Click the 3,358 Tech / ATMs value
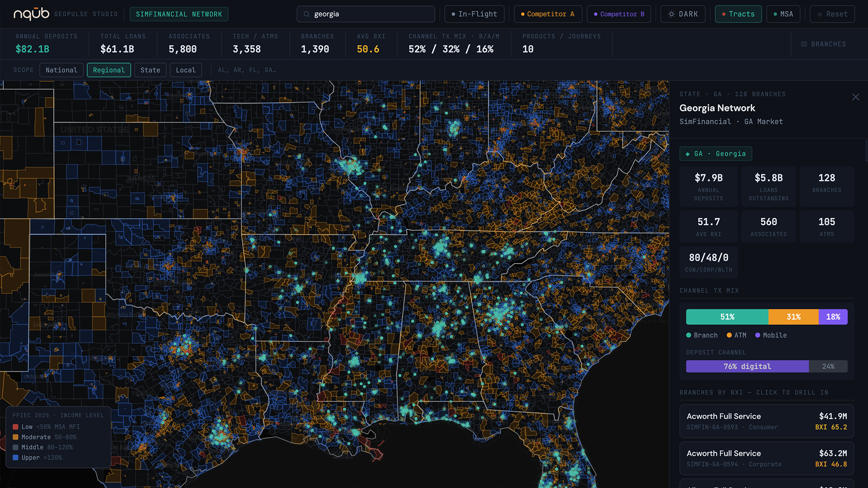Image resolution: width=868 pixels, height=488 pixels. (247, 49)
